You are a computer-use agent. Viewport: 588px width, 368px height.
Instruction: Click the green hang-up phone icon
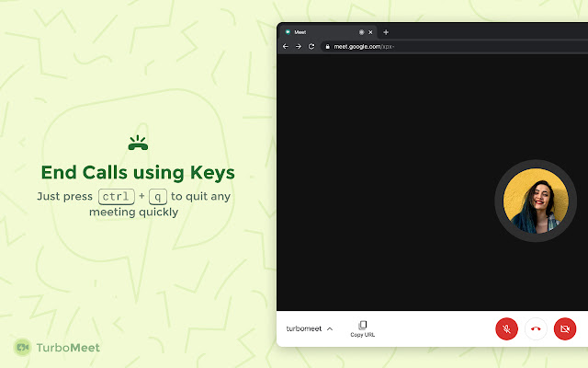click(138, 143)
